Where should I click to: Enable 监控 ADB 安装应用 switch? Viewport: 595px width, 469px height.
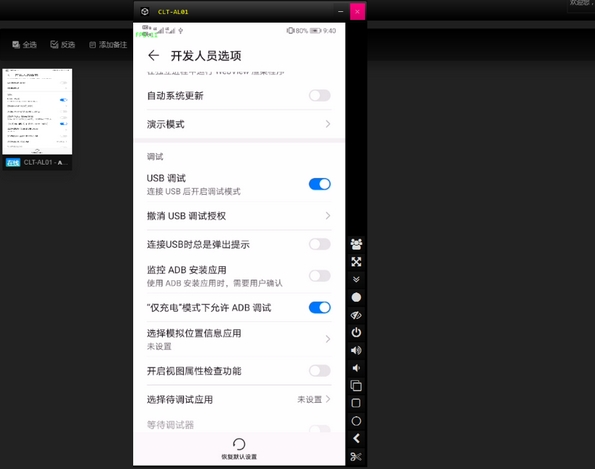320,275
